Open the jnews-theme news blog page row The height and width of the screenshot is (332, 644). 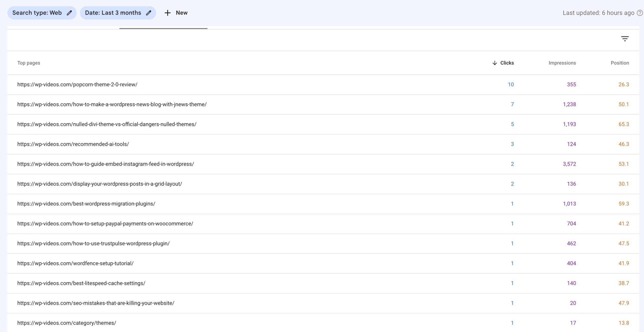(112, 105)
